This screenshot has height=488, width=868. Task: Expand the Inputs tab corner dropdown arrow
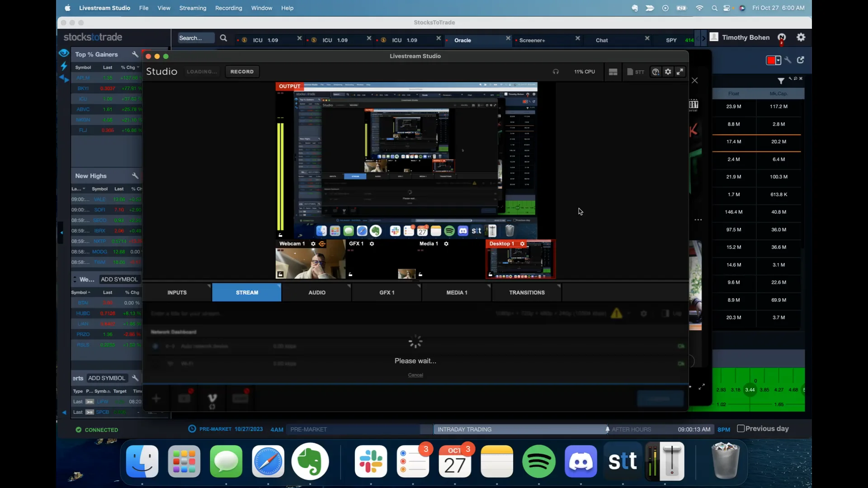208,286
